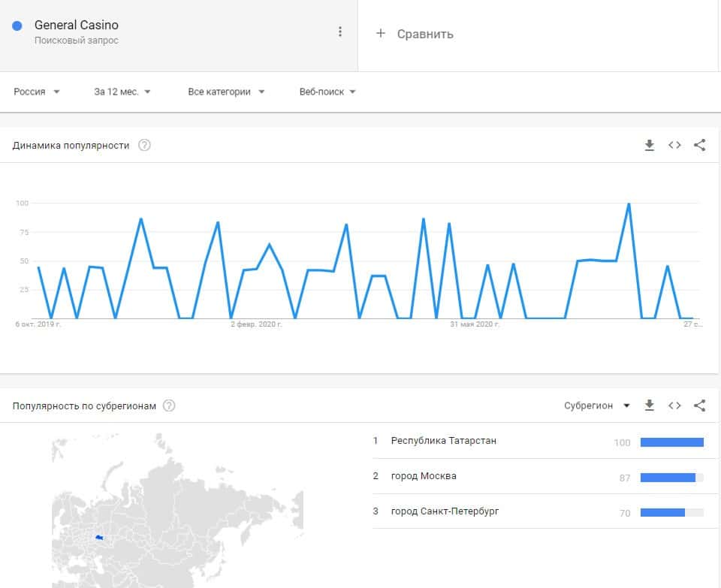This screenshot has width=721, height=588.
Task: Open help for Динамика популярности
Action: point(144,146)
